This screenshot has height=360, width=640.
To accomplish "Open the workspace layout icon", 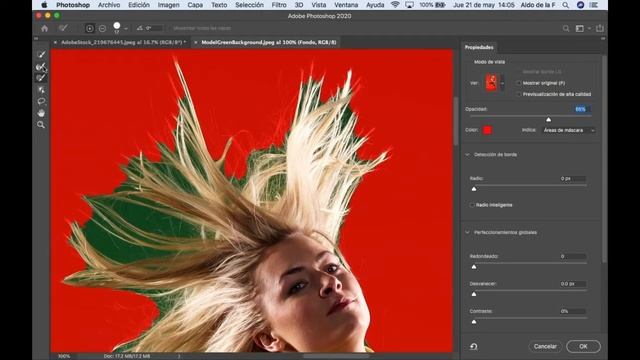I will point(580,28).
